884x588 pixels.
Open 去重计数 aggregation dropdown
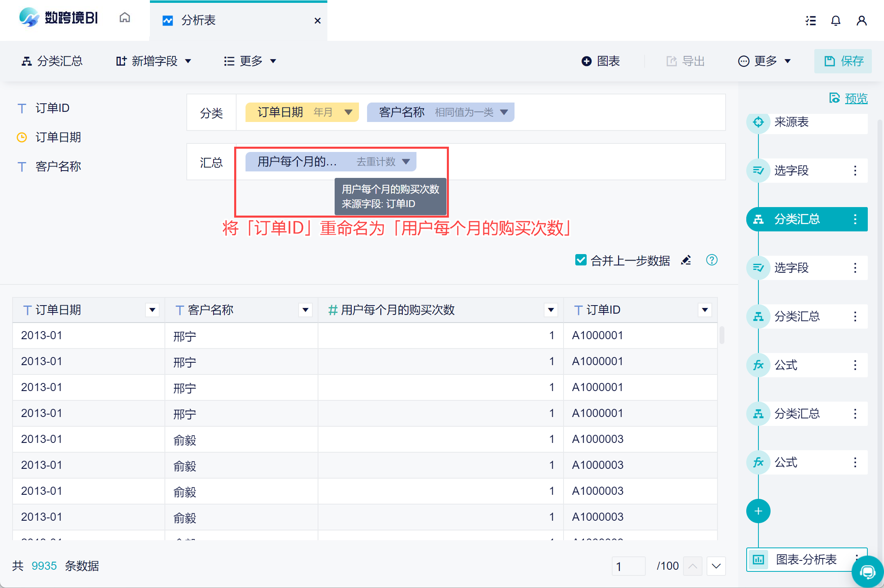[x=406, y=162]
